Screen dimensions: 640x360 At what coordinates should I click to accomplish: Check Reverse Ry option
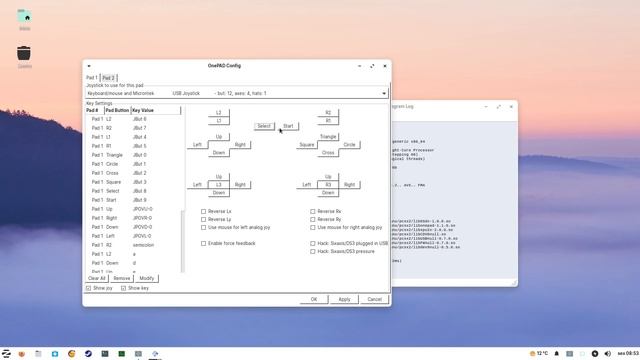[x=313, y=220]
